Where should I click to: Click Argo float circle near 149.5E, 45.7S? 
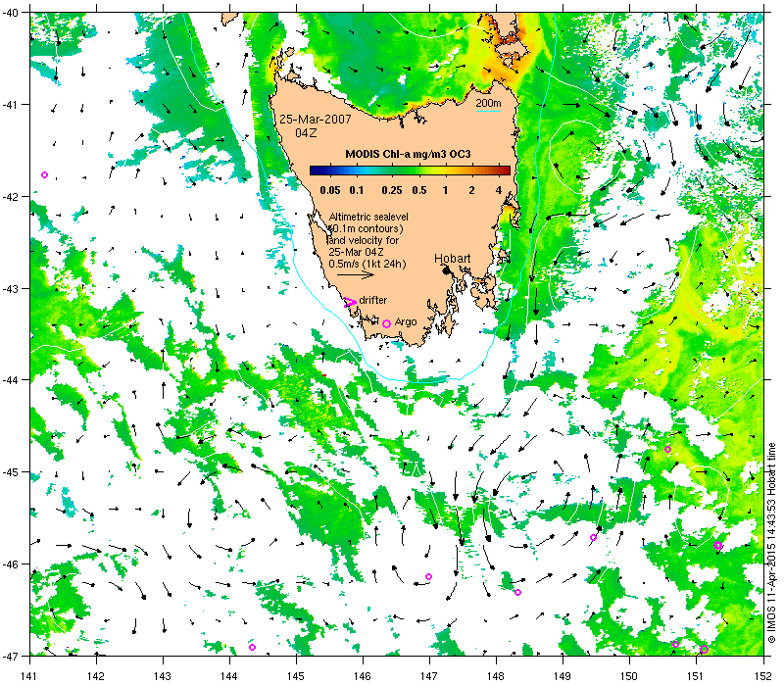pos(594,538)
